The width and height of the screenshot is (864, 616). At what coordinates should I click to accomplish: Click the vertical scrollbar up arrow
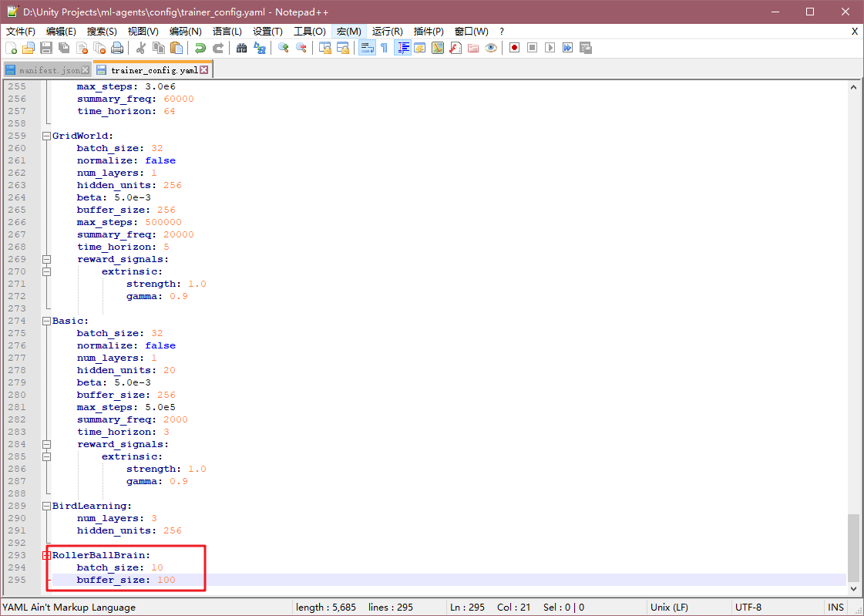point(853,87)
